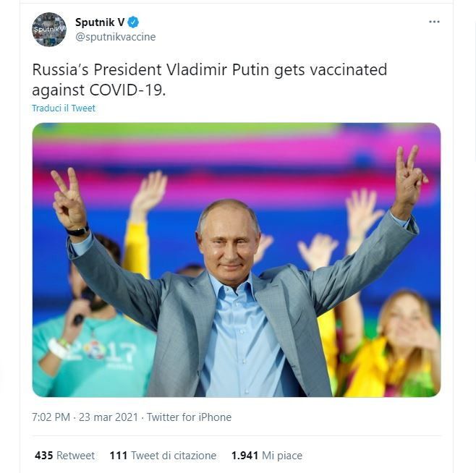Click the wristwatch on the raised arm
The width and height of the screenshot is (476, 473).
tap(77, 231)
